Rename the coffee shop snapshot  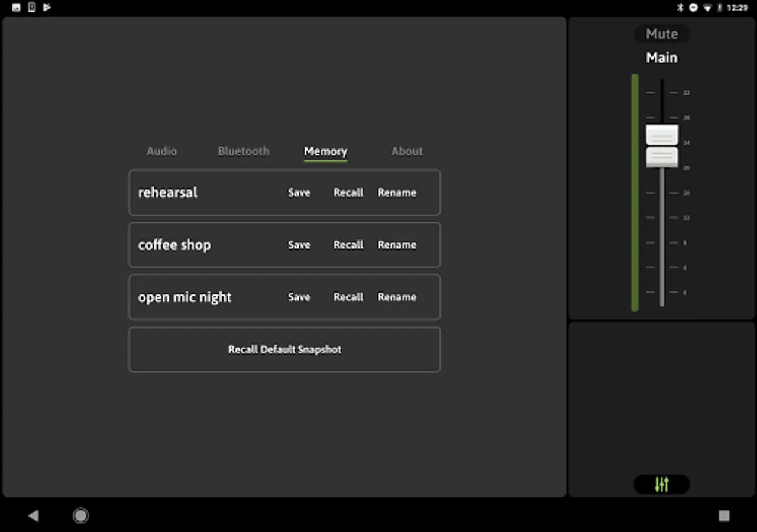(x=397, y=245)
